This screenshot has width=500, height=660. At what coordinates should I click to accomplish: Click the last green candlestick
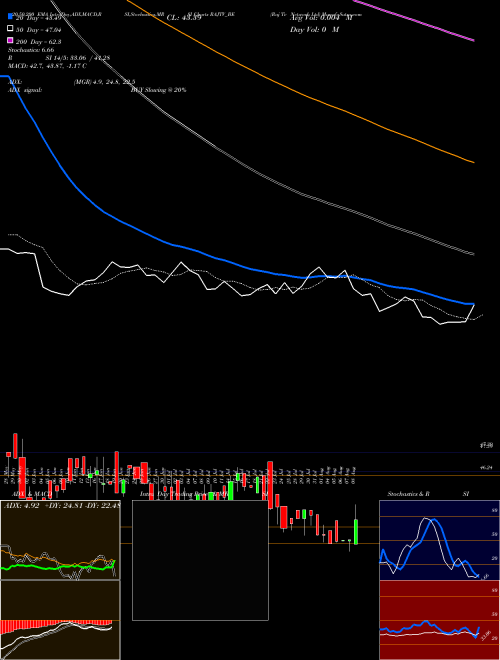pos(356,532)
